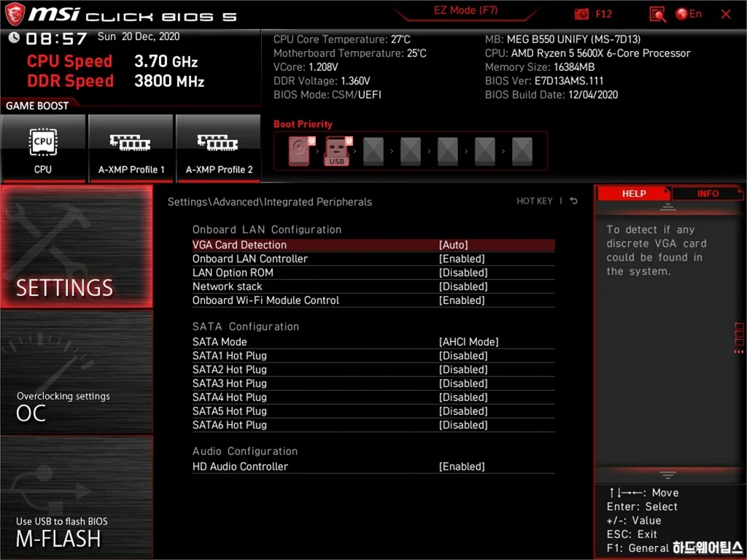Select the VGA Card Detection row label
747x560 pixels.
click(239, 245)
